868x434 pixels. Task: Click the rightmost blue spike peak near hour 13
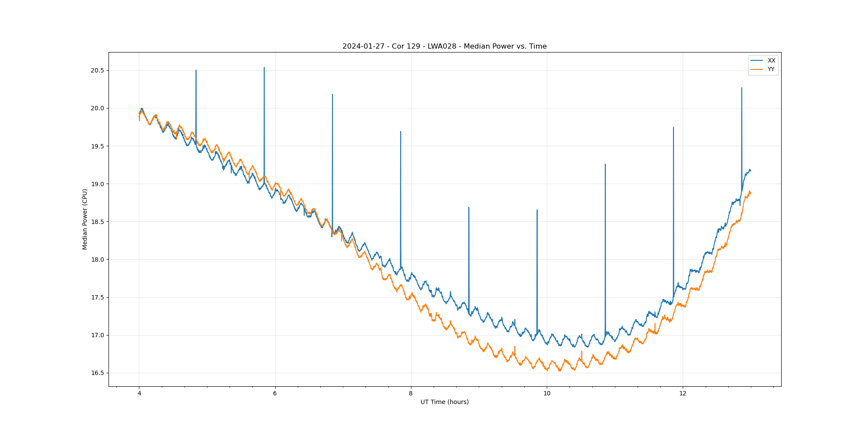point(741,88)
